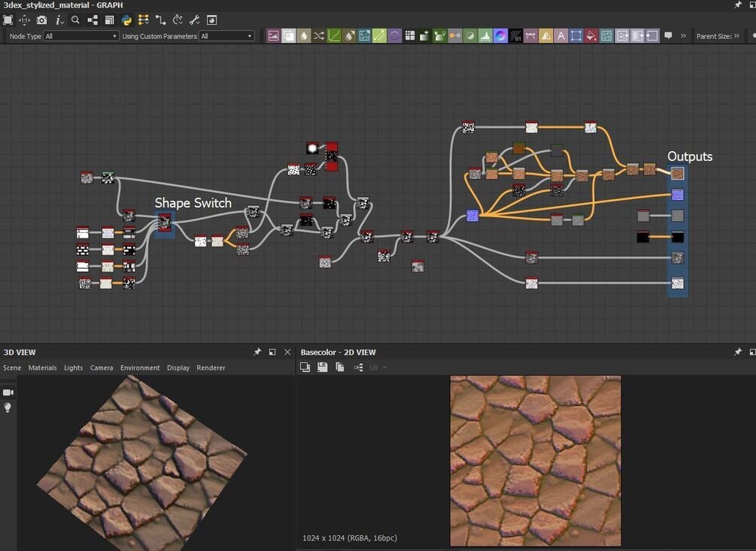Toggle the 3D view light bulb icon
756x551 pixels.
[x=8, y=408]
